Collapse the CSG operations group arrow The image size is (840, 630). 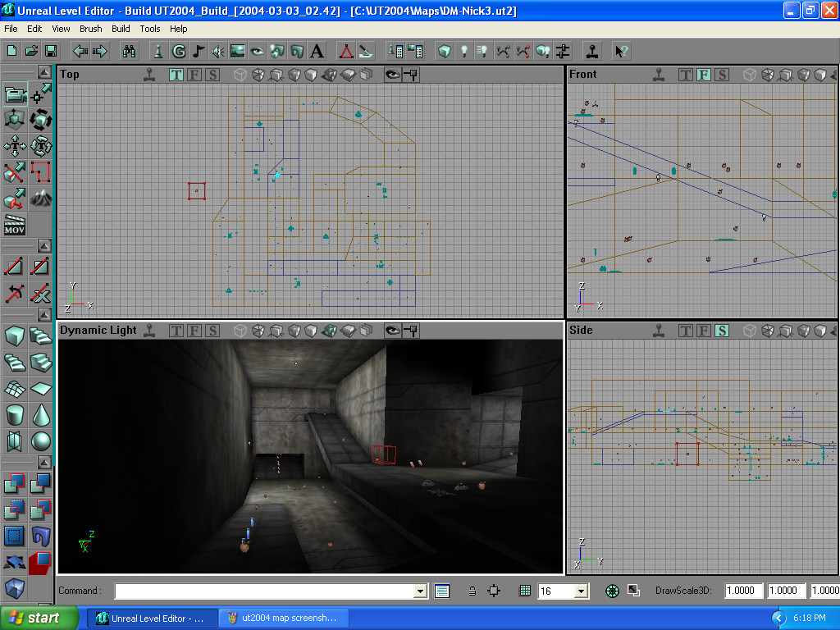(x=44, y=462)
